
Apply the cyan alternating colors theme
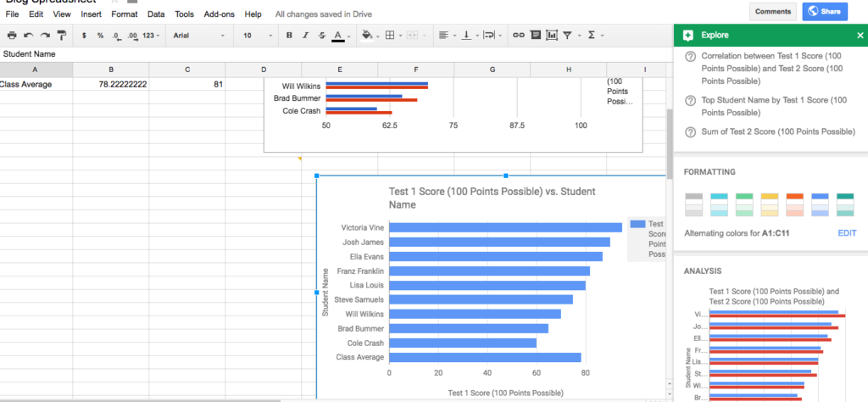coord(719,205)
